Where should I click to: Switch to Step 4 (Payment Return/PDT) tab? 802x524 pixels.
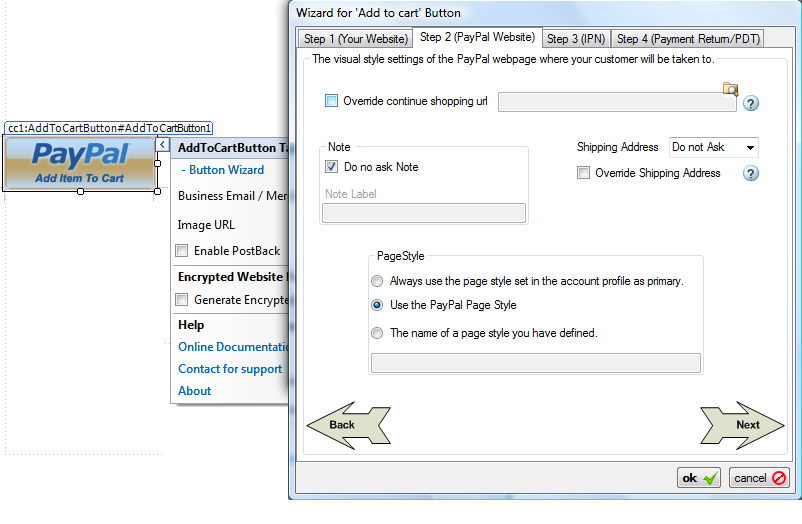688,39
